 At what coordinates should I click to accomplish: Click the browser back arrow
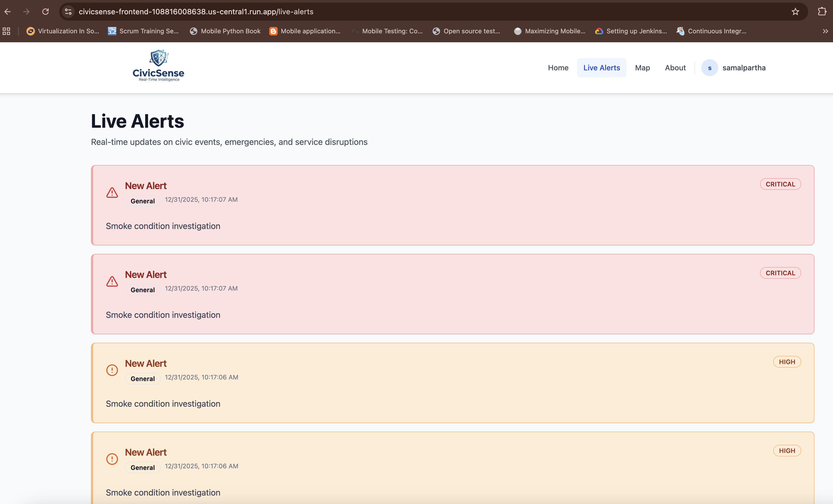pyautogui.click(x=8, y=12)
